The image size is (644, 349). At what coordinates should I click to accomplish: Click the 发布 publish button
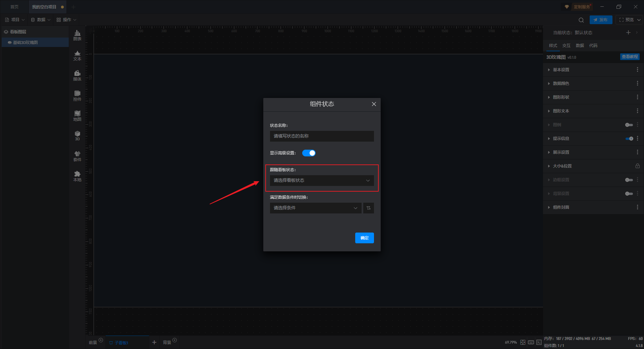click(x=601, y=20)
